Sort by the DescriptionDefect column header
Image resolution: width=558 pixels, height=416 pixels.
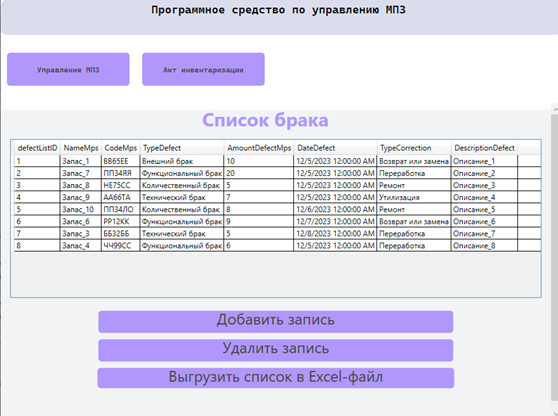(484, 148)
